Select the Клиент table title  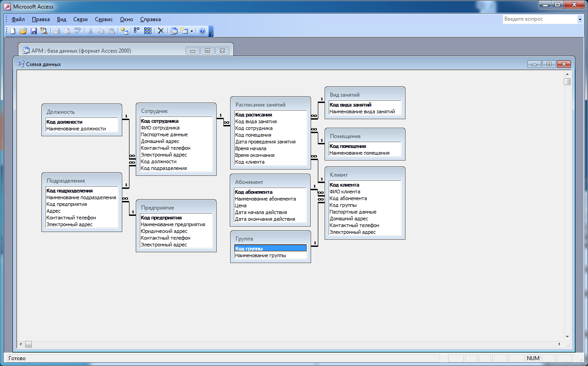point(339,175)
